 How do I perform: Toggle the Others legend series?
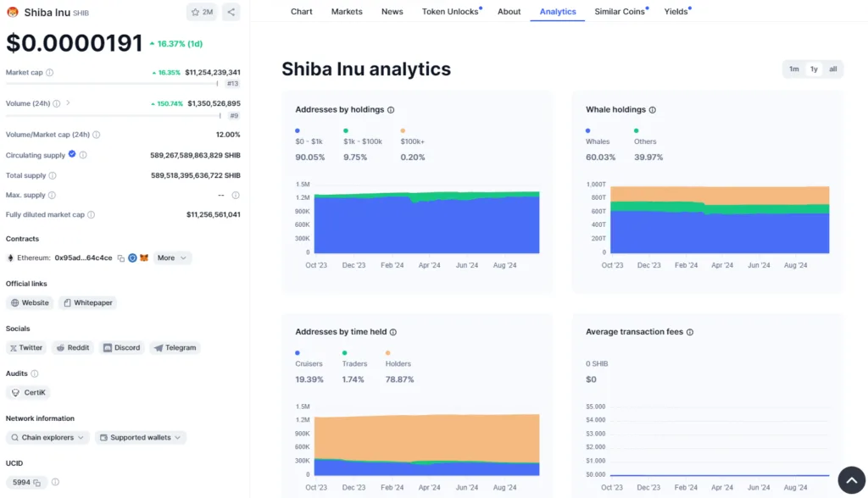click(x=645, y=136)
